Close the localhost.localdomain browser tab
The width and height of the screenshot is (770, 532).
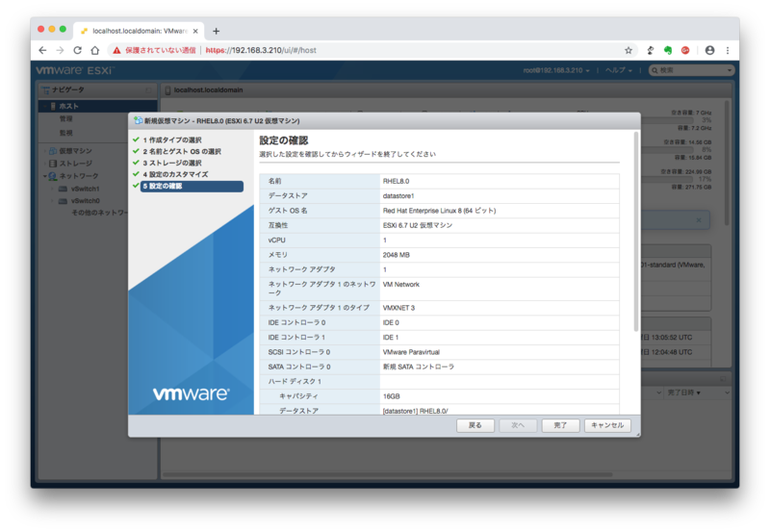pos(195,31)
